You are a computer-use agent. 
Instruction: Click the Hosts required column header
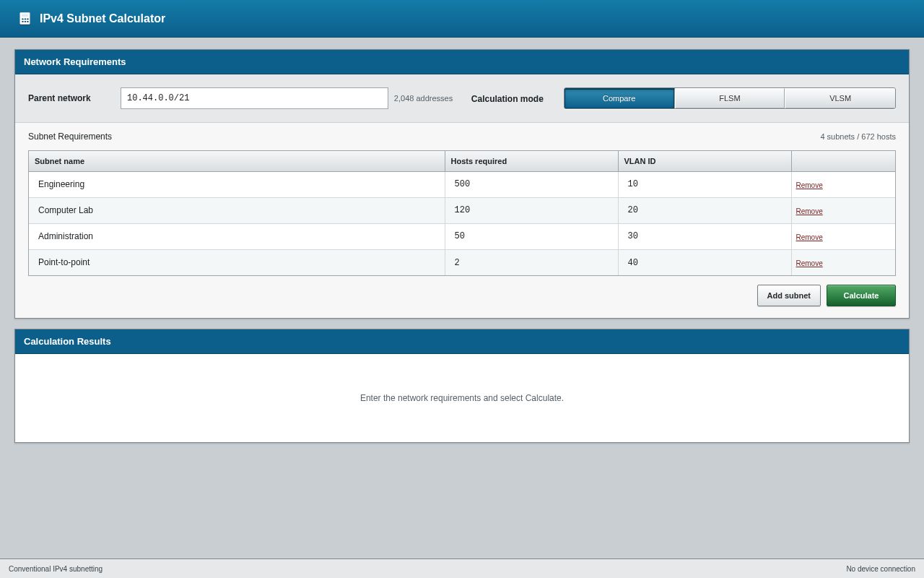tap(531, 161)
